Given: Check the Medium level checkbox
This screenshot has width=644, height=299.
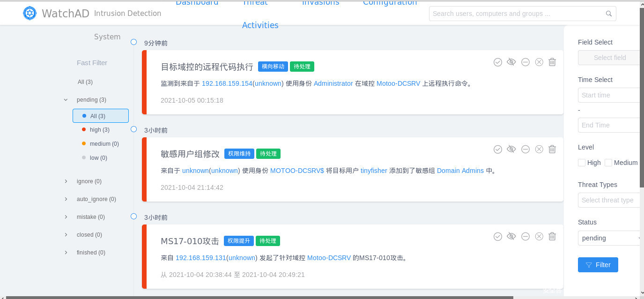Looking at the screenshot, I should [x=608, y=163].
